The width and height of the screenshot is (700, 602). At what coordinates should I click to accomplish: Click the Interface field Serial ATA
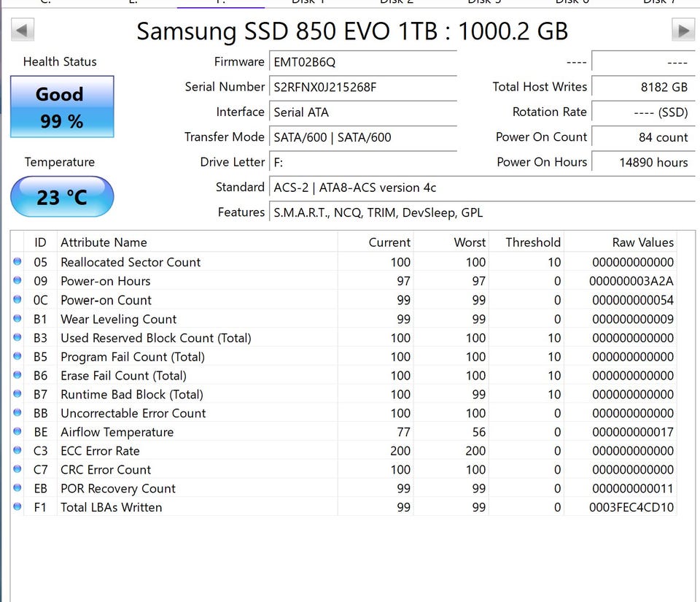[363, 112]
